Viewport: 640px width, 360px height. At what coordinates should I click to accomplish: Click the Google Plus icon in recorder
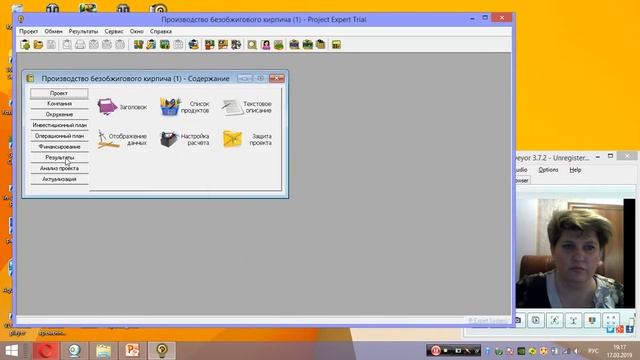(620, 329)
